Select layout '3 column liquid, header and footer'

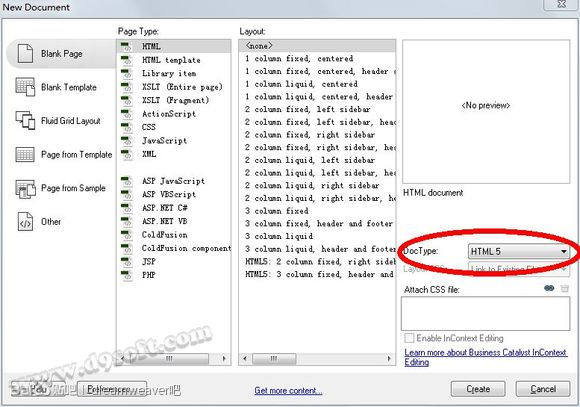[x=317, y=249]
